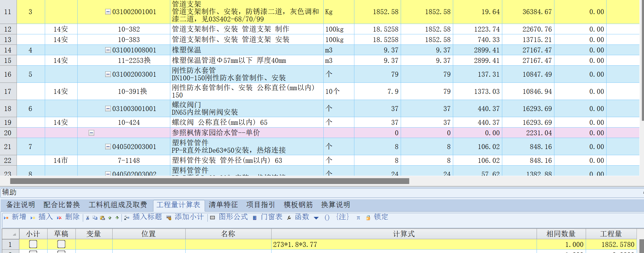Screen dimensions: 644x253
Task: Click the 添加小计 (add subtotal) button
Action: 185,217
